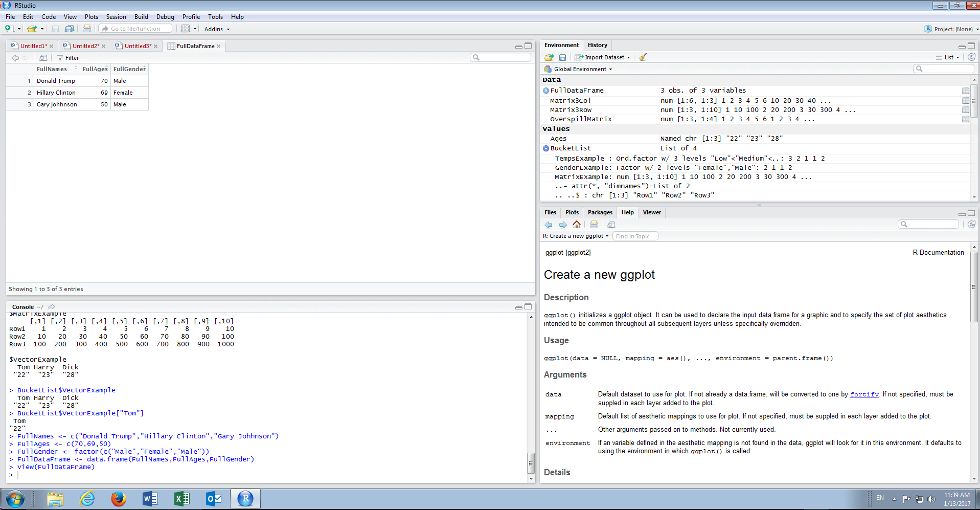Switch to the Untitled2 source tab
The image size is (980, 510).
click(x=85, y=46)
